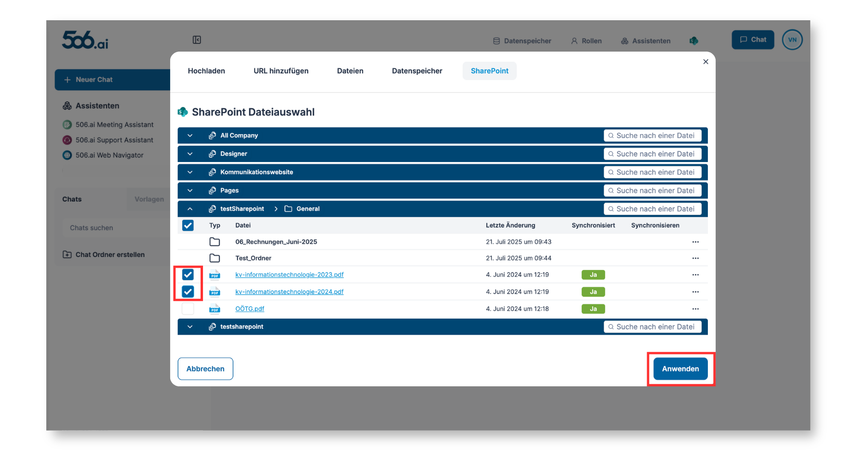The width and height of the screenshot is (868, 463).
Task: Click PDF icon of kv-informationstechnologie-2024.pdf
Action: [x=215, y=291]
